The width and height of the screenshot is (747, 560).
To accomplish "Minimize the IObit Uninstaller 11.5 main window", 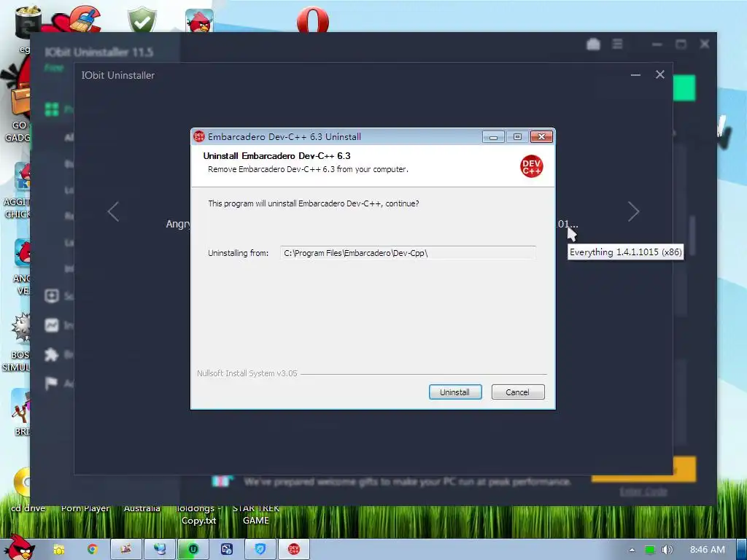I will (657, 44).
